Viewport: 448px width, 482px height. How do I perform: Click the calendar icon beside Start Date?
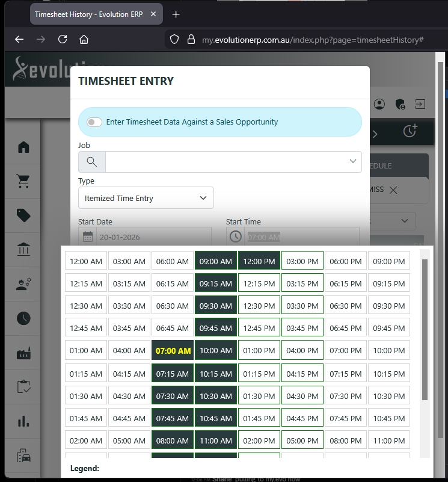[88, 237]
